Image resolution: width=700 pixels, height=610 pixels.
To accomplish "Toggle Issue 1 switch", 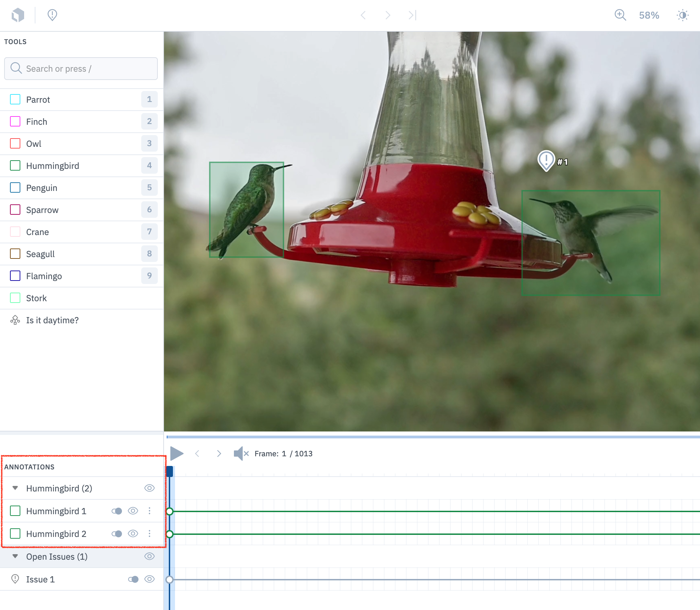I will tap(133, 579).
